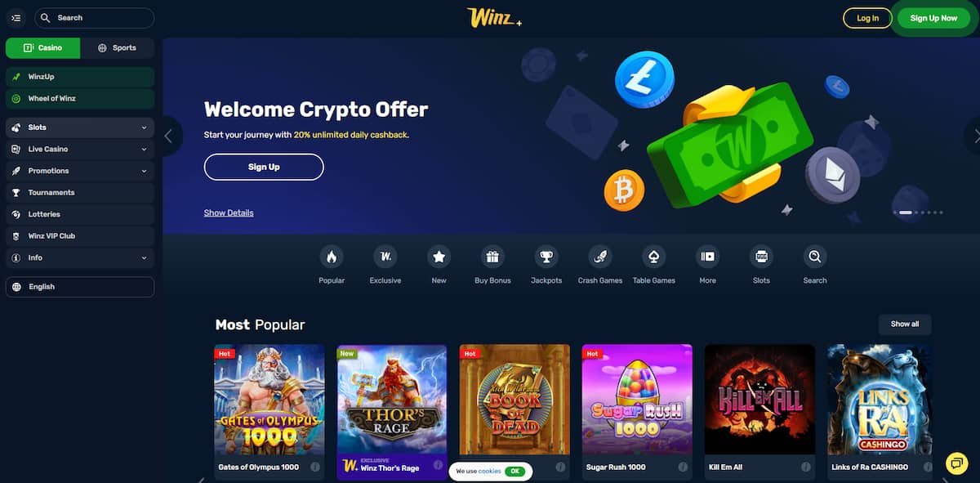Image resolution: width=980 pixels, height=483 pixels.
Task: Open the Tournaments menu item
Action: (80, 193)
